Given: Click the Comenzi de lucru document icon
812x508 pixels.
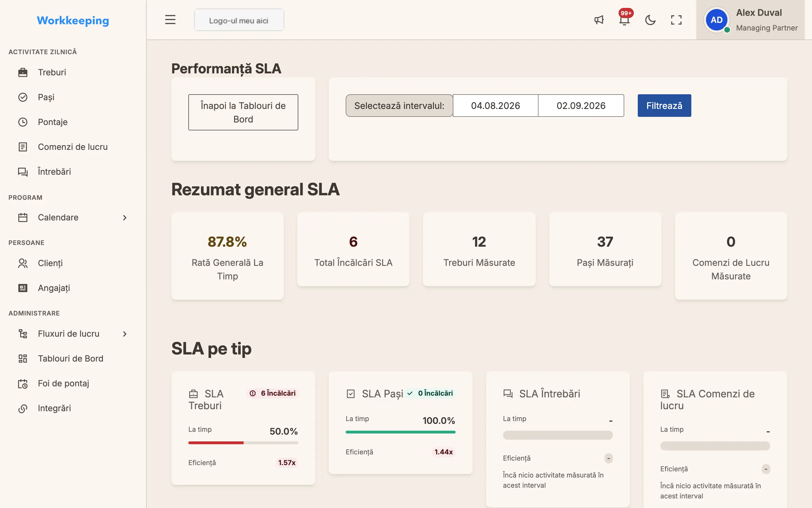Looking at the screenshot, I should pos(23,147).
